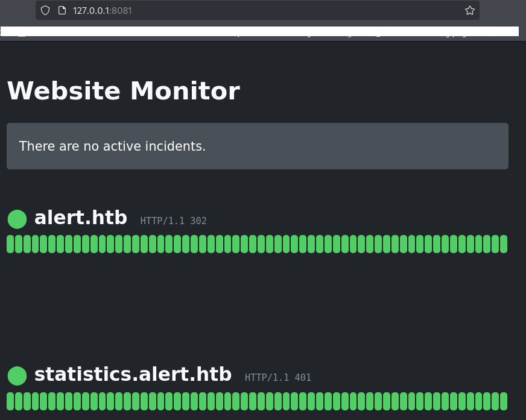Select the rightmost uptime bar for statistics.alert.htb
This screenshot has height=420, width=526.
pos(503,401)
